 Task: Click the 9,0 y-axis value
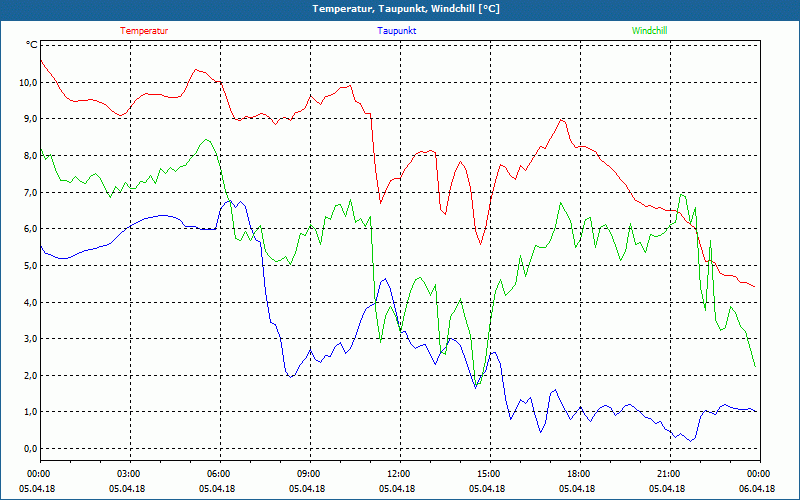(30, 119)
